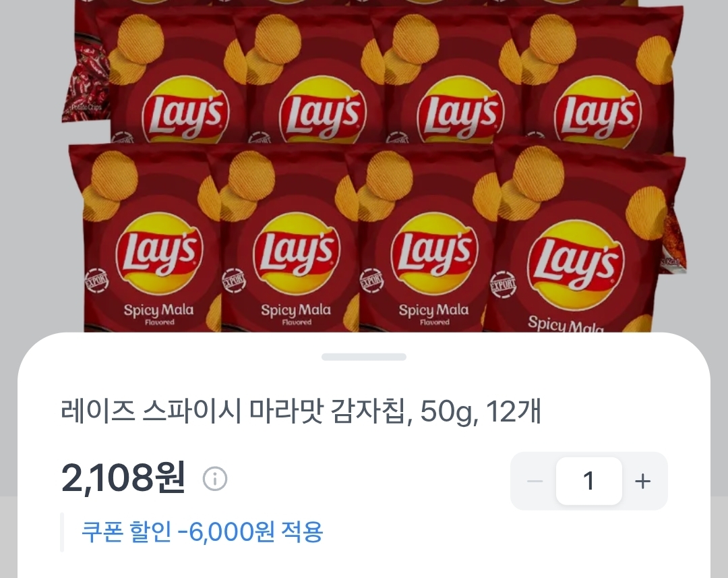Tap Spicy Mala text on leftmost bottom bag
The height and width of the screenshot is (578, 728).
[159, 310]
